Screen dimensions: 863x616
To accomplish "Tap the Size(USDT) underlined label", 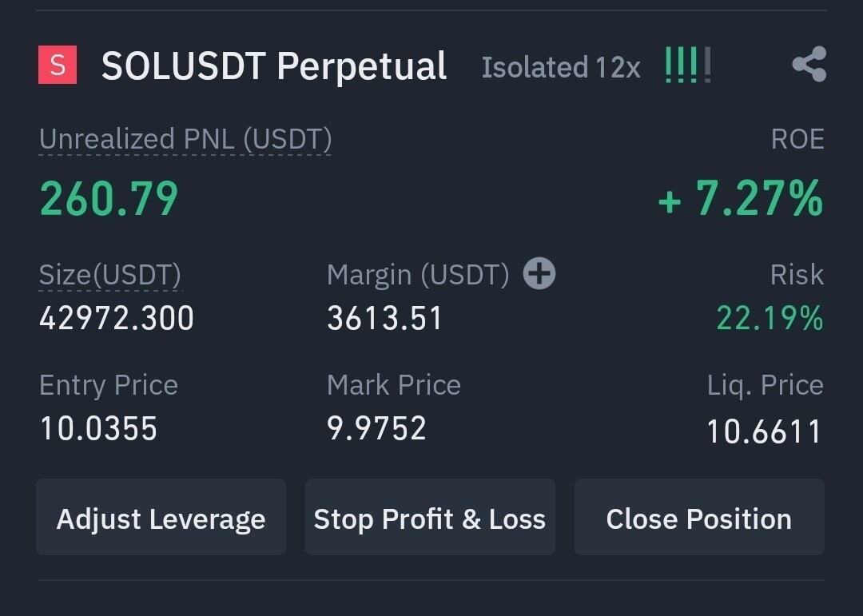I will click(110, 274).
